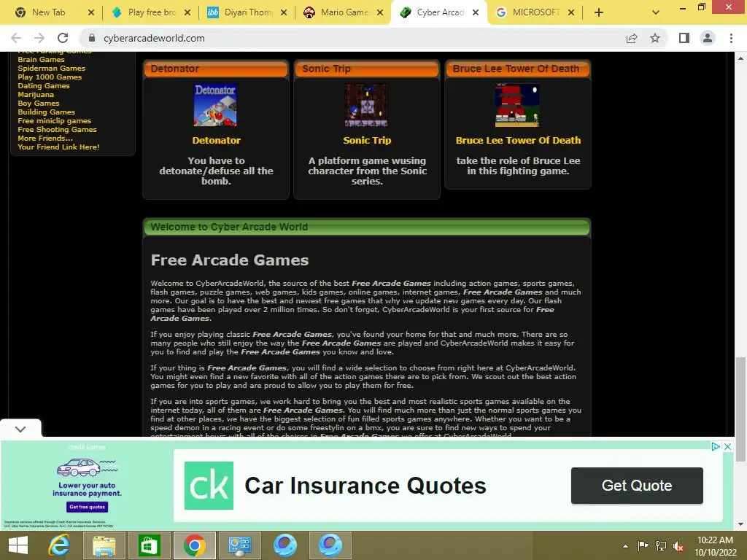747x560 pixels.
Task: Click the Bruce Lee Tower thumbnail
Action: [517, 105]
